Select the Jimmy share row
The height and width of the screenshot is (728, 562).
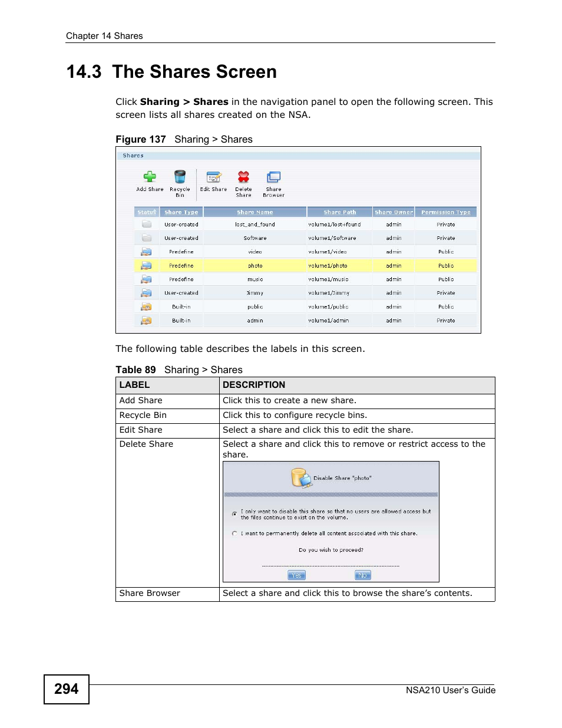click(x=253, y=292)
